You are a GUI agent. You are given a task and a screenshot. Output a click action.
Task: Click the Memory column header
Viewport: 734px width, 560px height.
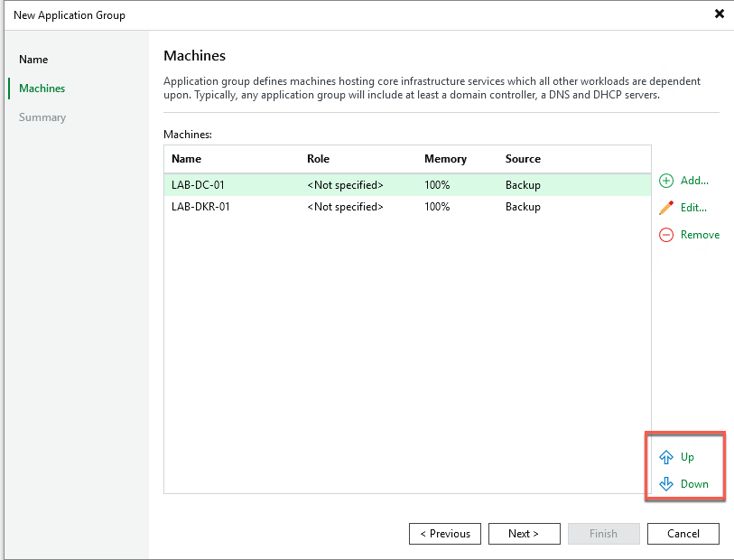pyautogui.click(x=445, y=159)
